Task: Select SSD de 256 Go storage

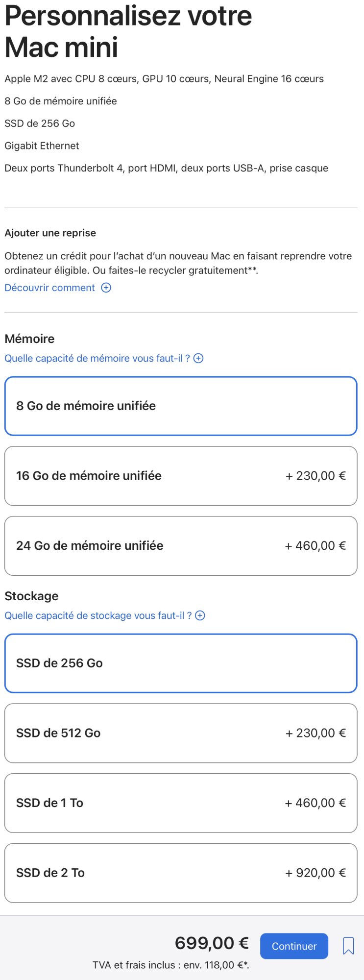Action: click(181, 663)
